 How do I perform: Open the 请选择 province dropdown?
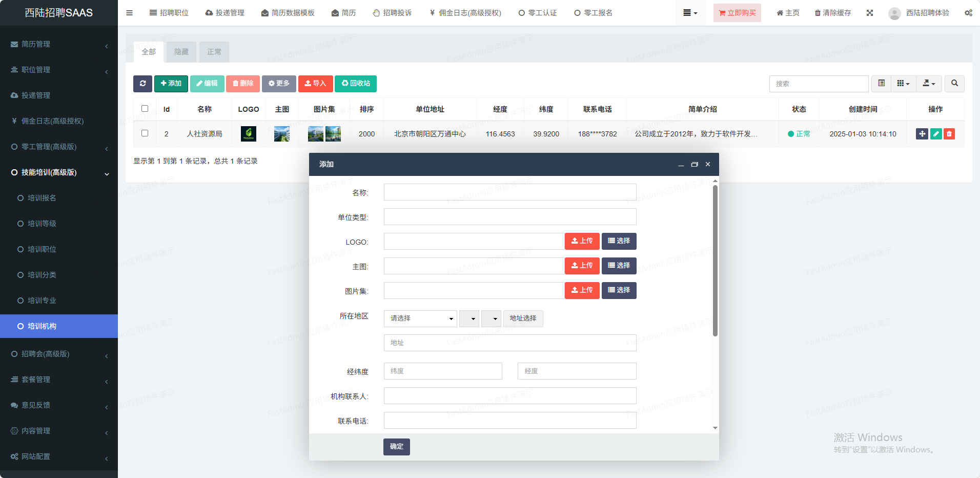(x=420, y=318)
